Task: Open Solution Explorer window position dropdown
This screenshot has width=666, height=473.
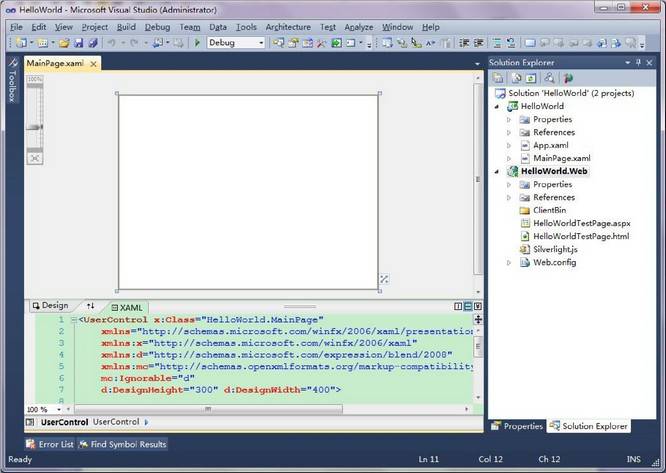Action: 628,62
